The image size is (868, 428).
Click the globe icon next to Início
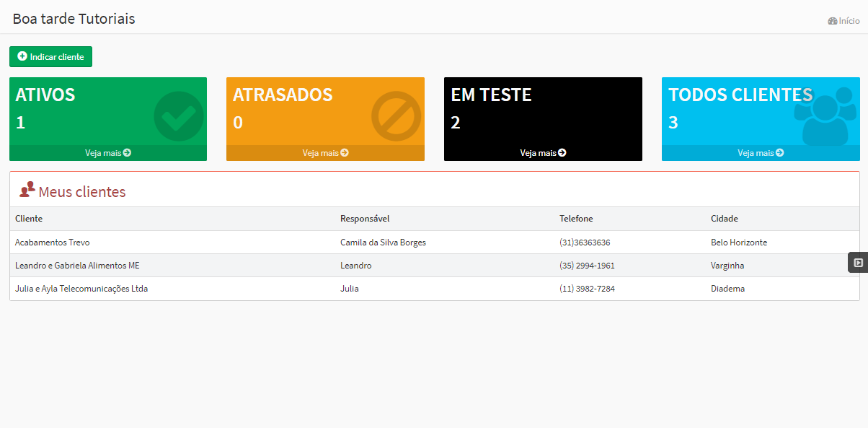click(832, 20)
